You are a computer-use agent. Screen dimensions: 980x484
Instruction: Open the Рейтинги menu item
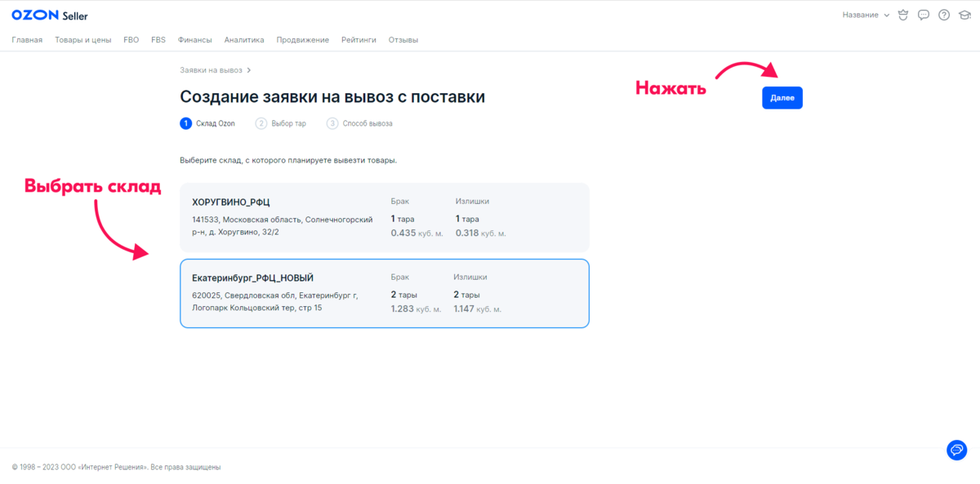tap(359, 39)
